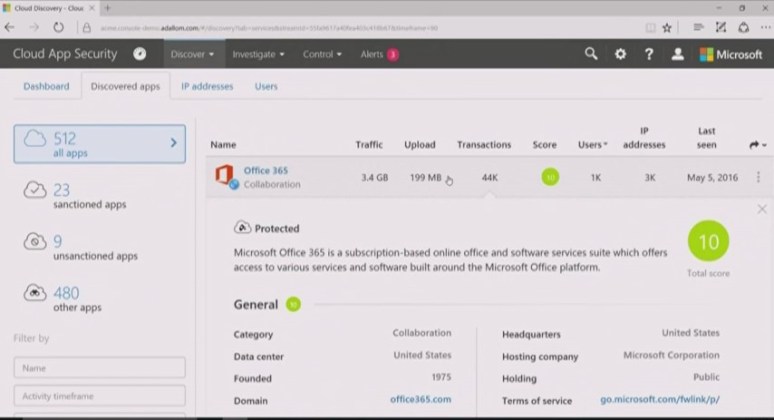Open a new browser tab
Viewport: 774px width, 420px height.
(x=107, y=8)
